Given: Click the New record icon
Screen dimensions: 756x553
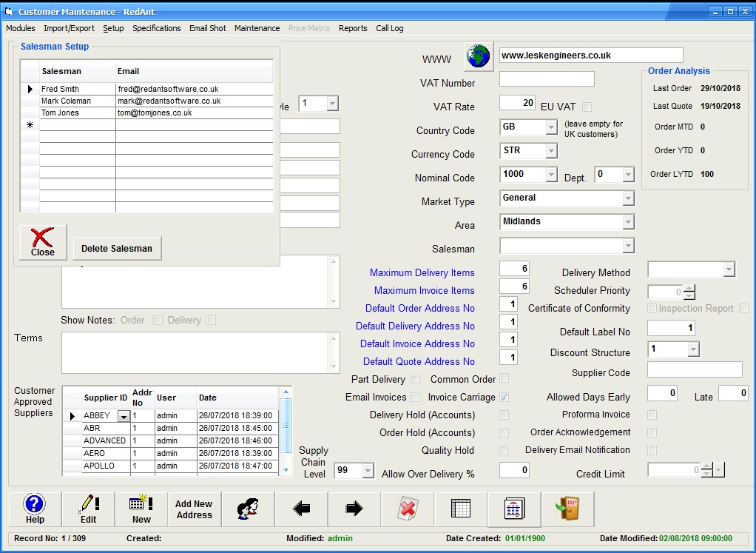Looking at the screenshot, I should tap(141, 509).
